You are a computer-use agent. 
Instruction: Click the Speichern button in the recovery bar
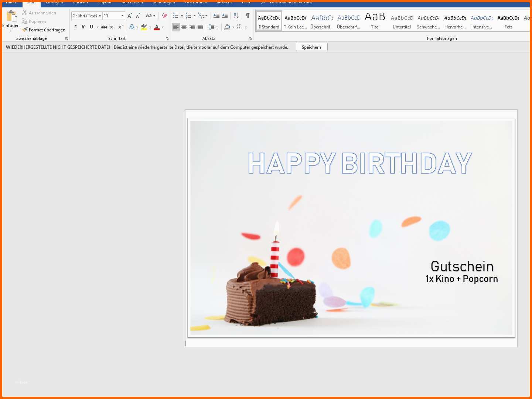[x=311, y=47]
